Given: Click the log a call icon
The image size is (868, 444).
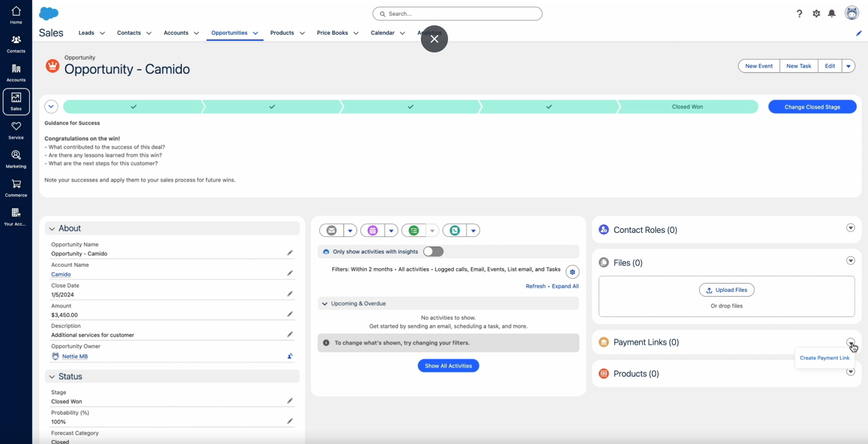Looking at the screenshot, I should tap(455, 231).
